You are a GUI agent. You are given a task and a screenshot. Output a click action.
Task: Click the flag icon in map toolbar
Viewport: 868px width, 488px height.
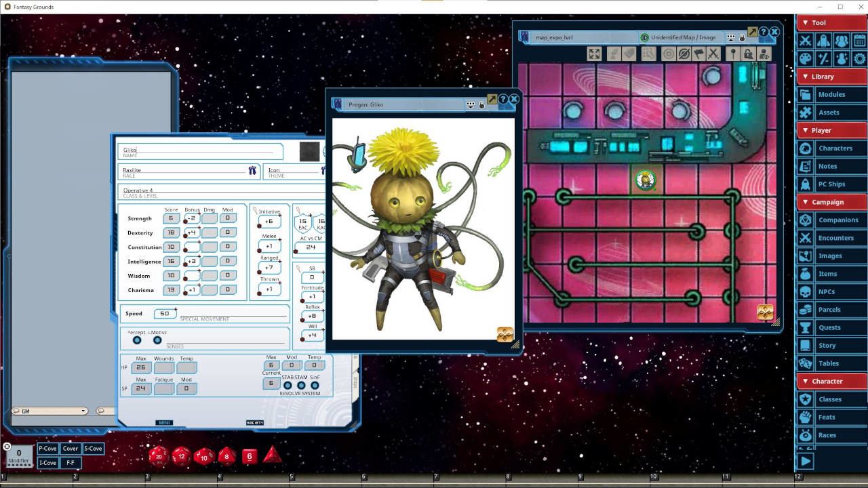click(698, 54)
